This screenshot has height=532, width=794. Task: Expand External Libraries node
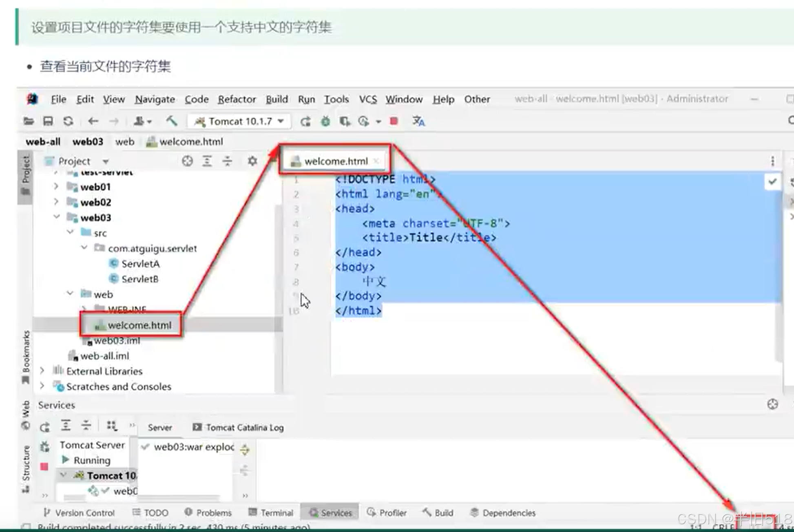[42, 371]
